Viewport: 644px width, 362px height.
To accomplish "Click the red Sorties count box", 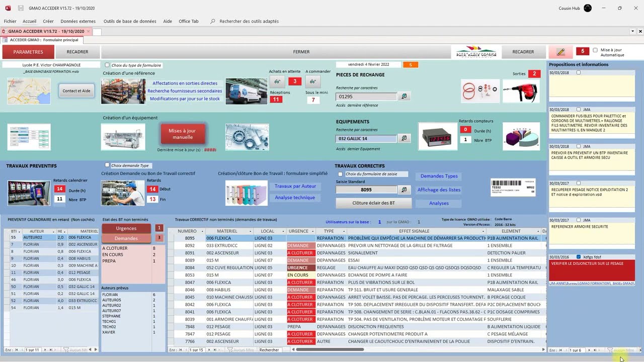I will [534, 73].
